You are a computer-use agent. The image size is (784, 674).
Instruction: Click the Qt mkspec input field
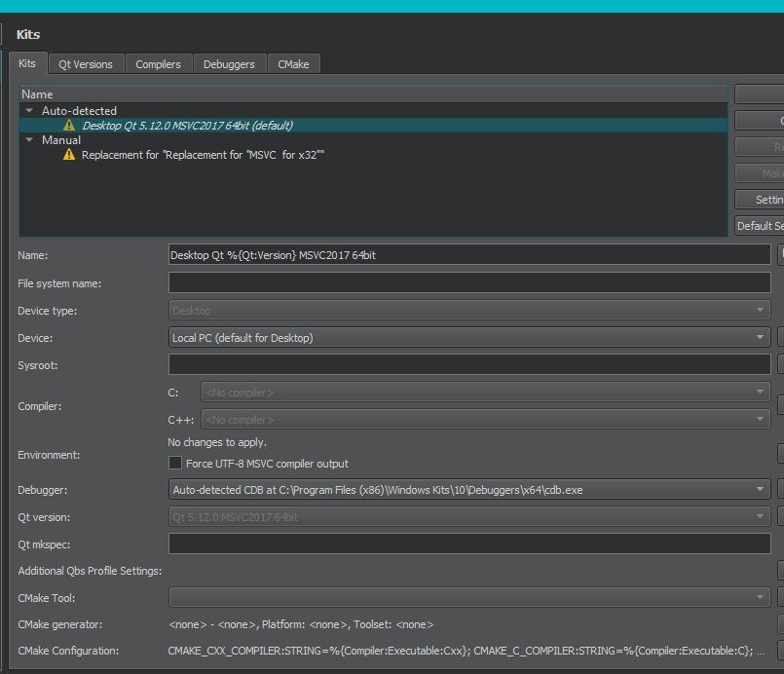469,543
